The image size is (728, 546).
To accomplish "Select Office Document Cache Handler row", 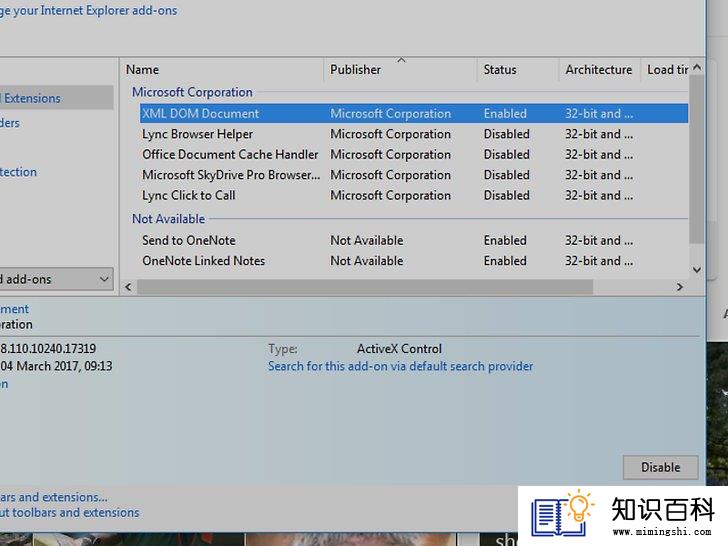I will (x=414, y=155).
